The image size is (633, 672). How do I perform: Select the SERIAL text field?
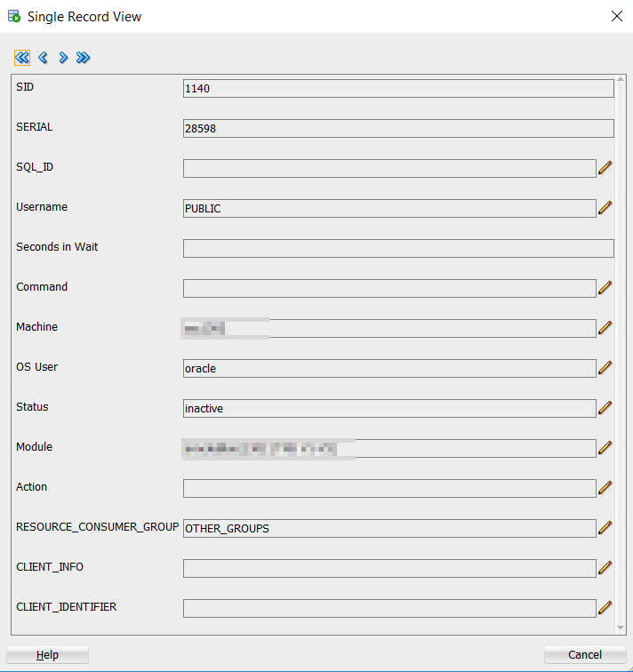tap(397, 128)
